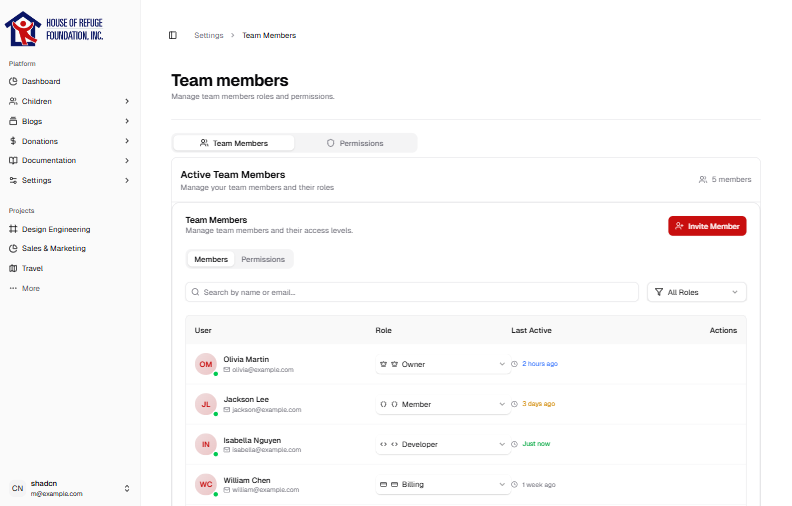
Task: Click William Chen's WC avatar
Action: (x=206, y=484)
